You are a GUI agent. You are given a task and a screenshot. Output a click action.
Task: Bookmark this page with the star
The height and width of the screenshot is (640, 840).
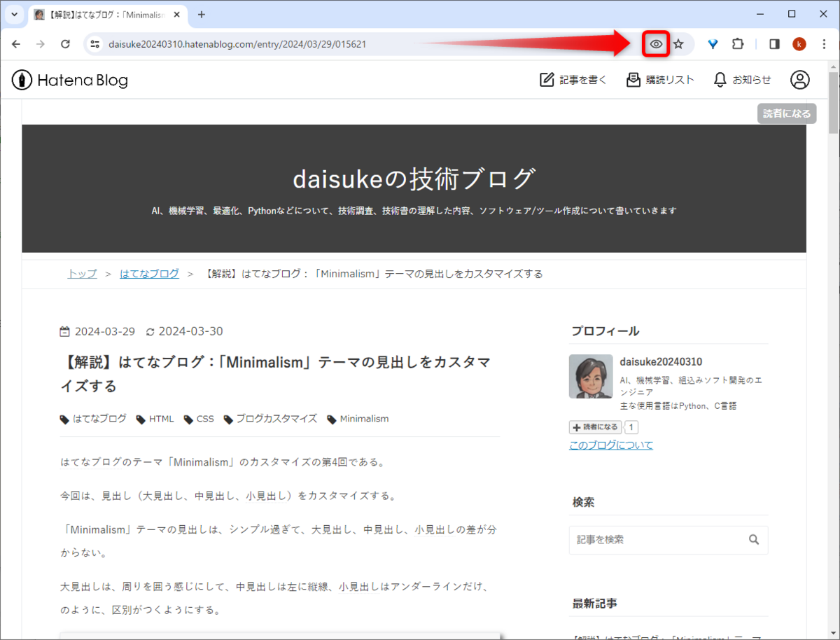pos(678,44)
